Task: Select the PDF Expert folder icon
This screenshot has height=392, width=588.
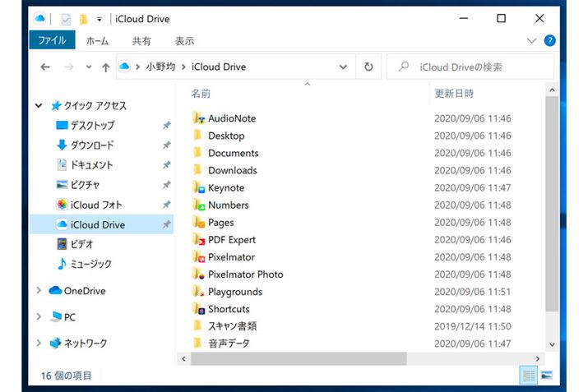Action: [x=198, y=240]
